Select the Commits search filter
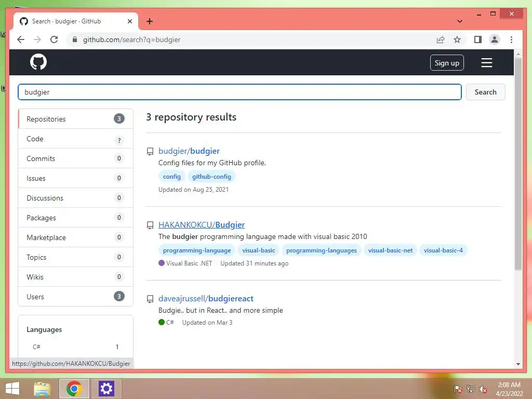 [75, 158]
